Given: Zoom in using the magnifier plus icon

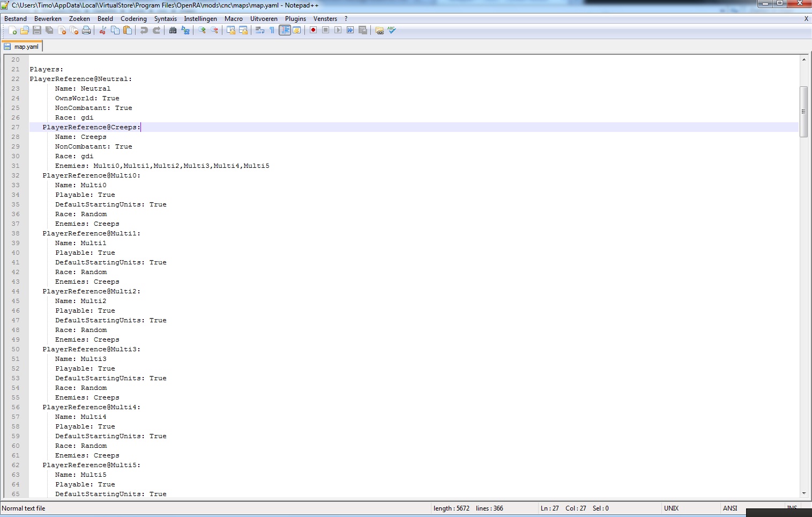Looking at the screenshot, I should point(202,31).
